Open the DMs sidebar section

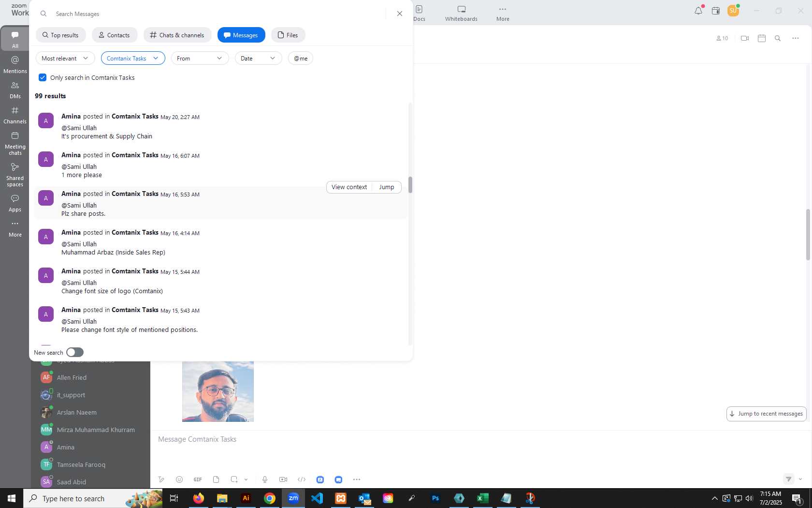click(x=15, y=90)
